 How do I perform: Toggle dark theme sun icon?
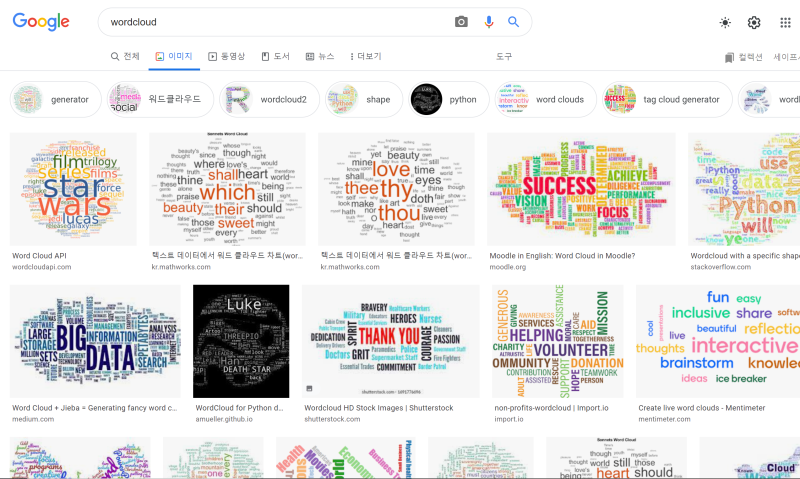[x=725, y=22]
